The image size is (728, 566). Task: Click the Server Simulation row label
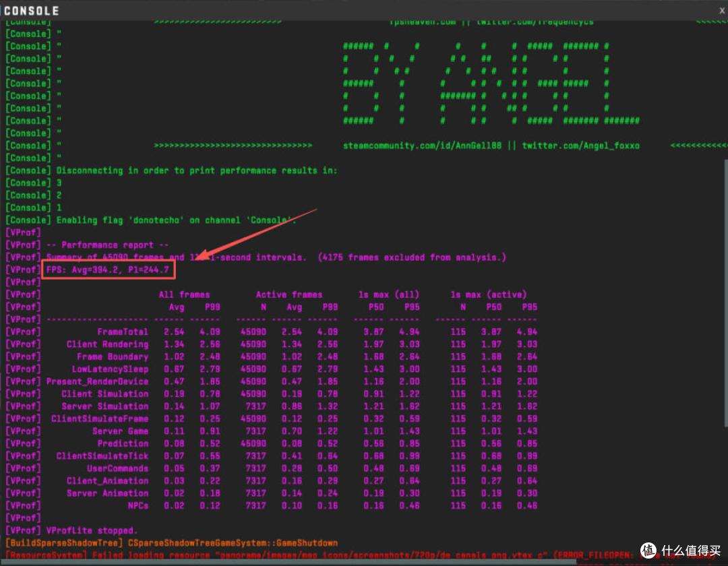tap(105, 406)
